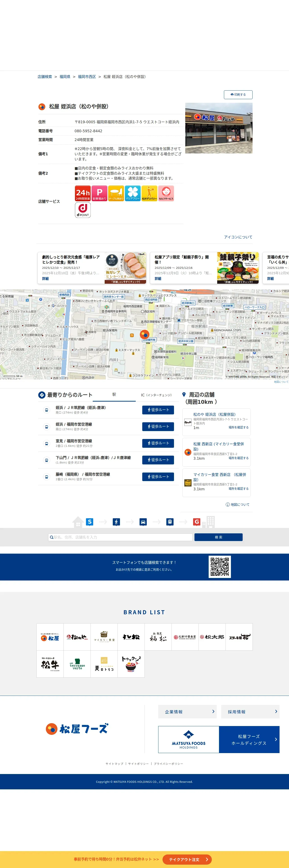Open the 松牛 brand logo
The width and height of the screenshot is (289, 868).
click(x=50, y=664)
